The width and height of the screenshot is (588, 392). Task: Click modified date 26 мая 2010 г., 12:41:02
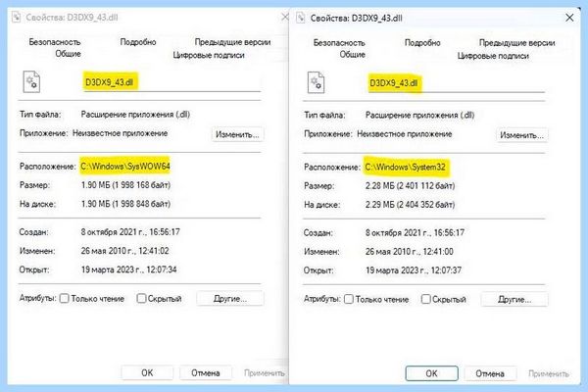pyautogui.click(x=124, y=251)
